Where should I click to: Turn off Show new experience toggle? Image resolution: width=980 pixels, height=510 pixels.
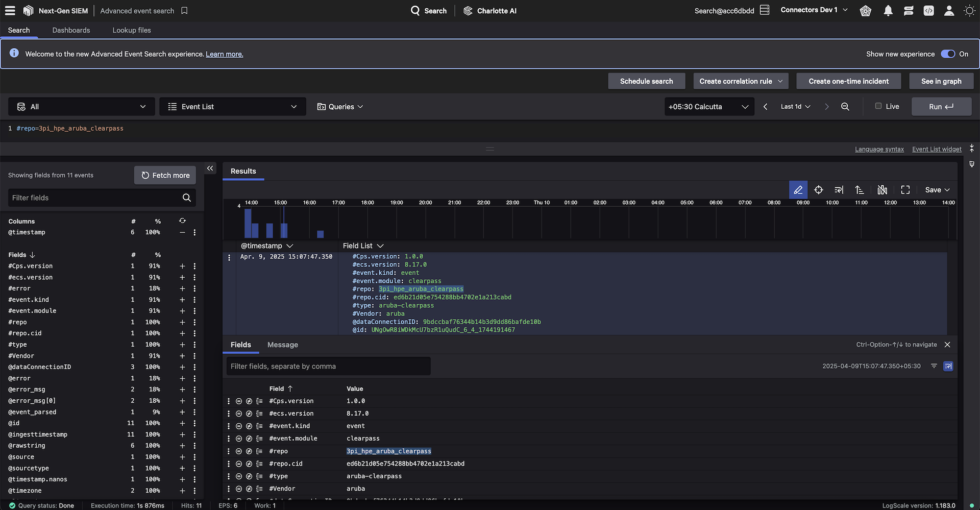948,54
